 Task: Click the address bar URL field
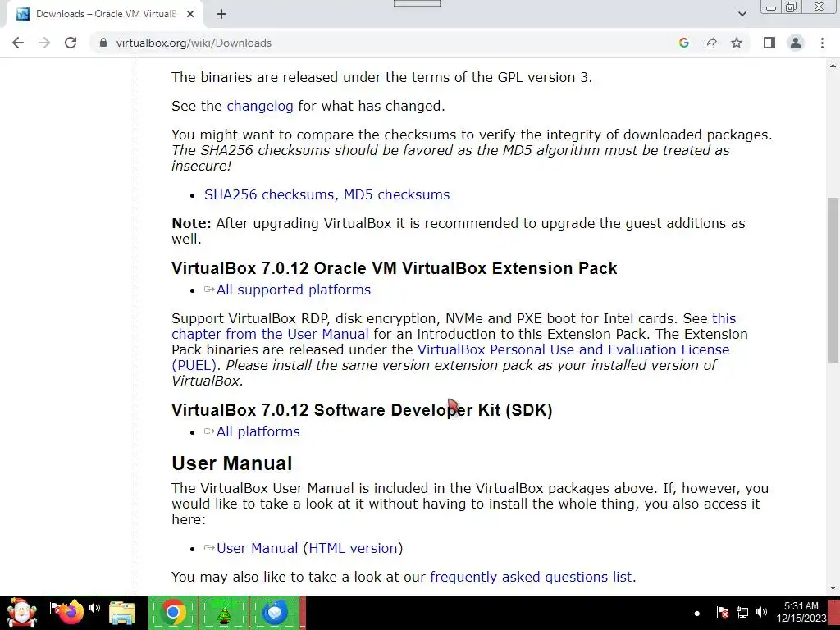(386, 43)
